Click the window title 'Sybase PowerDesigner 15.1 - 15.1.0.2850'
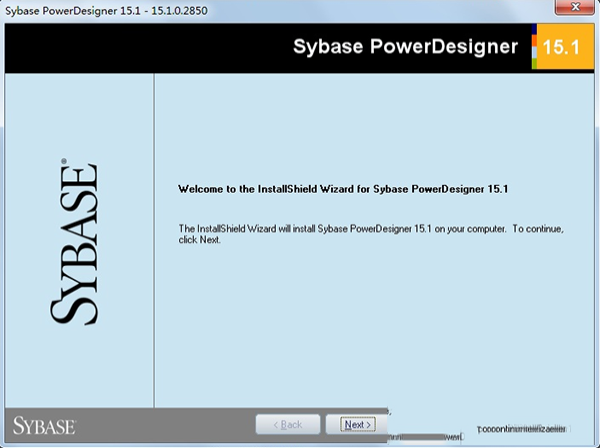The width and height of the screenshot is (600, 448). pos(106,10)
